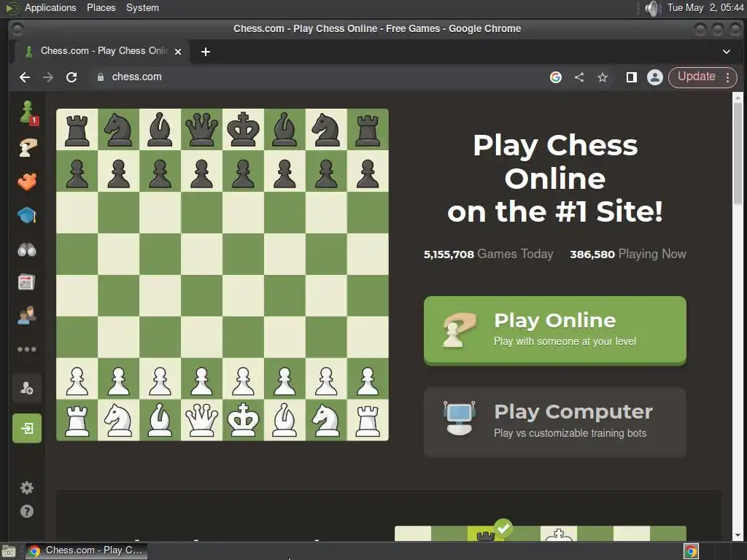Click the '386,580 Playing Now' text
Image resolution: width=747 pixels, height=560 pixels.
pos(628,254)
